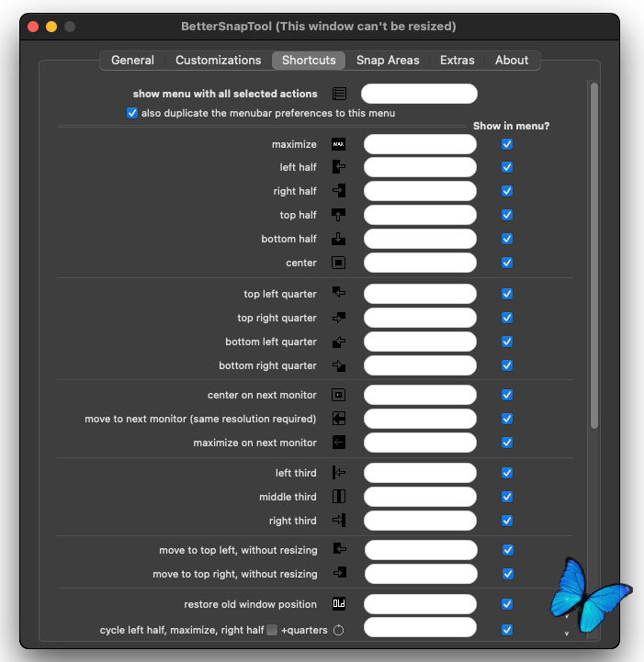Switch to the General tab
The image size is (644, 662).
coord(132,61)
